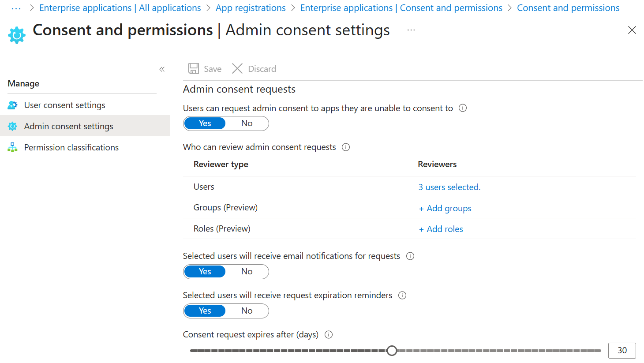Set 'Users can request admin consent' to No
The width and height of the screenshot is (644, 363).
pos(247,123)
